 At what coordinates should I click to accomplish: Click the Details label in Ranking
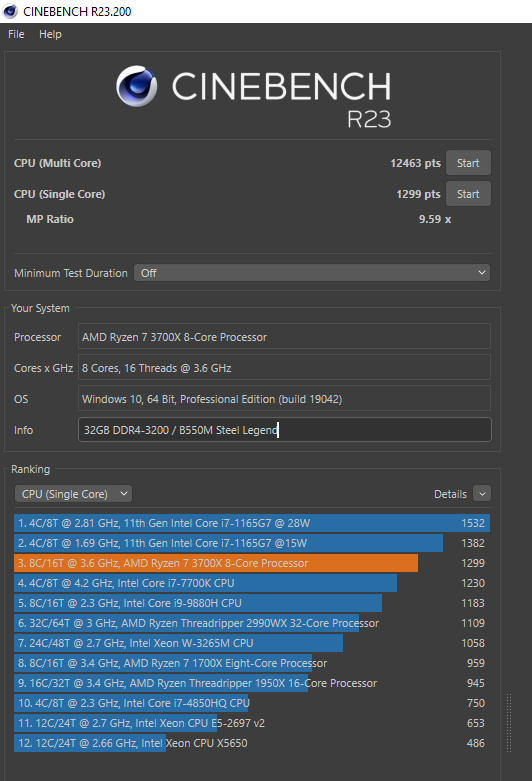[450, 494]
